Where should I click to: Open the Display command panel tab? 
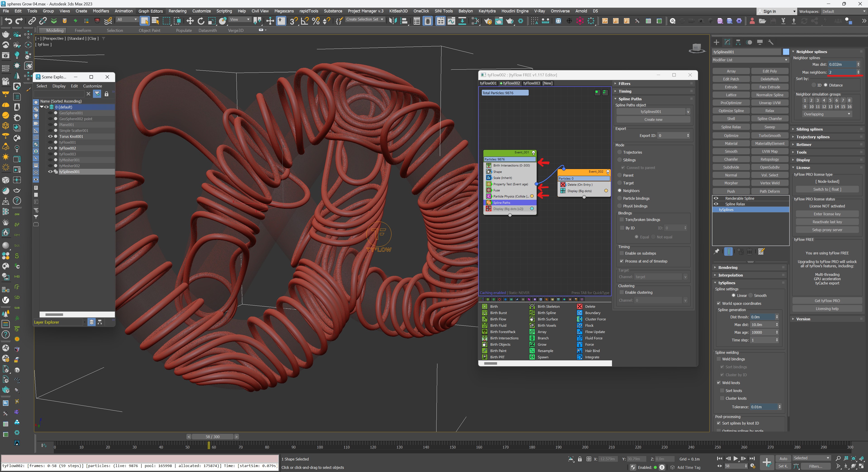760,42
